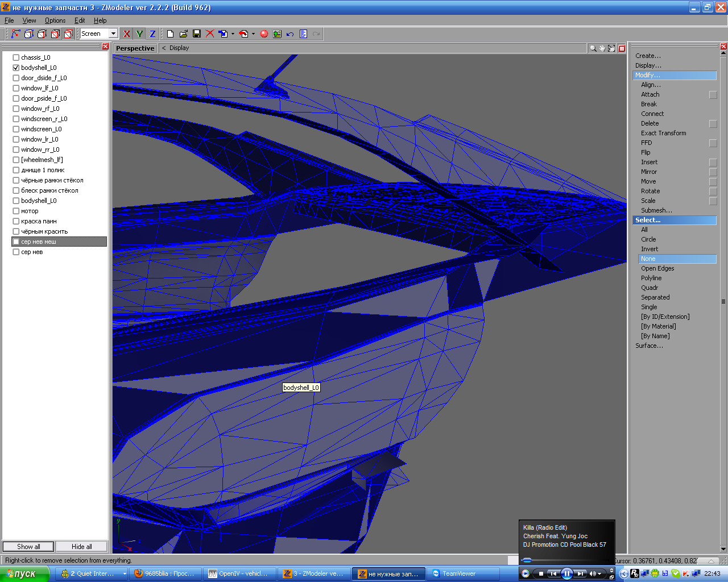The height and width of the screenshot is (582, 728).
Task: Close the commands panel on the right
Action: [x=723, y=47]
